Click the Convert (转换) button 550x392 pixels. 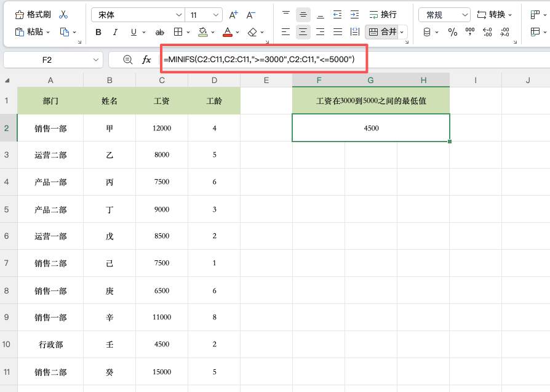[x=491, y=14]
